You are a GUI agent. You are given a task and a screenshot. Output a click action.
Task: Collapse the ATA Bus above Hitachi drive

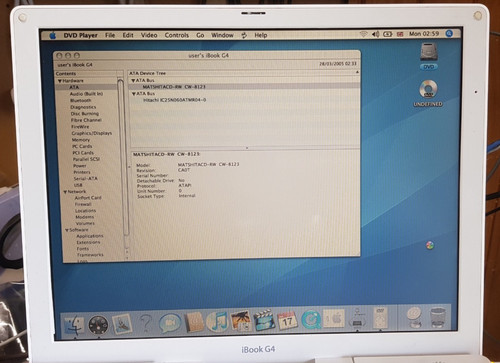134,94
